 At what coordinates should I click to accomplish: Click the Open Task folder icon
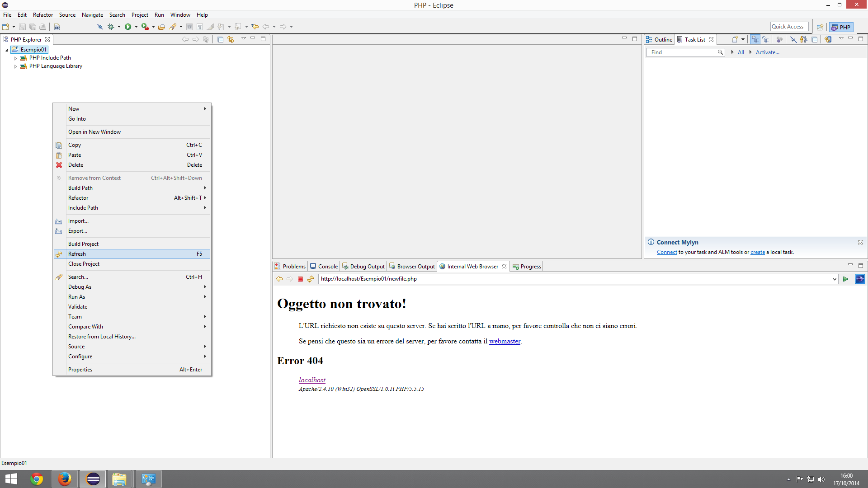[x=161, y=27]
